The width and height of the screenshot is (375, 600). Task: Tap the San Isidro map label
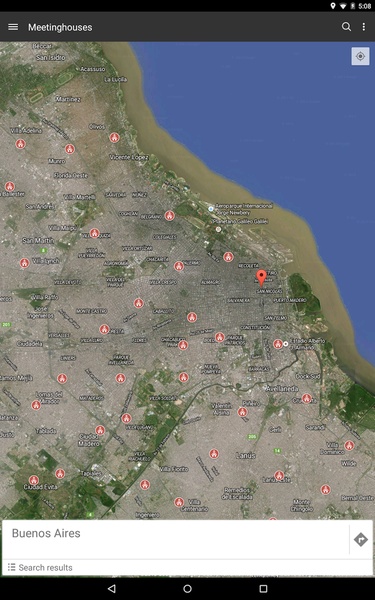coord(51,57)
